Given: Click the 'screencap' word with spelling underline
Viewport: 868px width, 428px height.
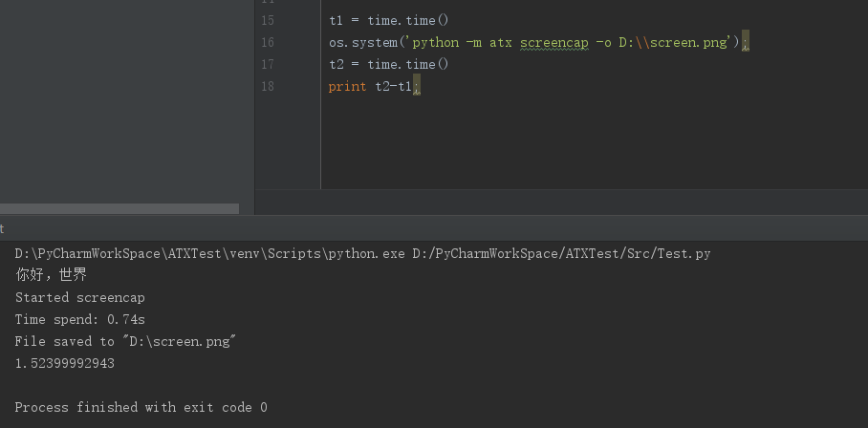Looking at the screenshot, I should [x=553, y=43].
